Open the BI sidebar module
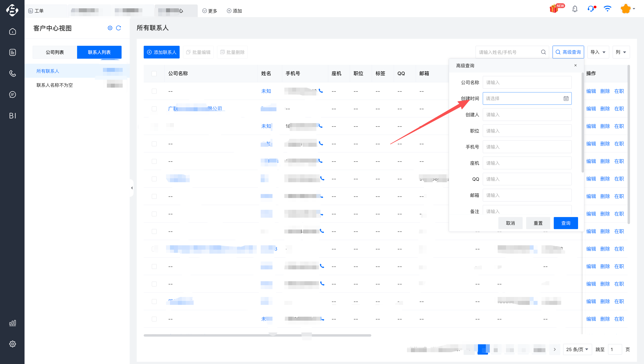The height and width of the screenshot is (364, 644). pyautogui.click(x=12, y=115)
